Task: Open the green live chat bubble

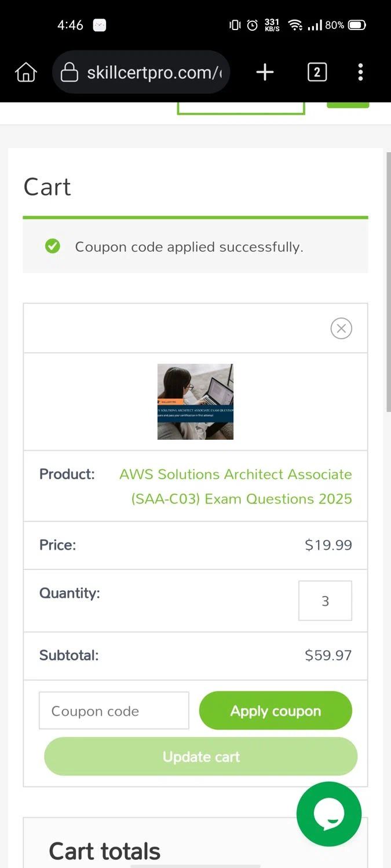Action: pos(328,814)
